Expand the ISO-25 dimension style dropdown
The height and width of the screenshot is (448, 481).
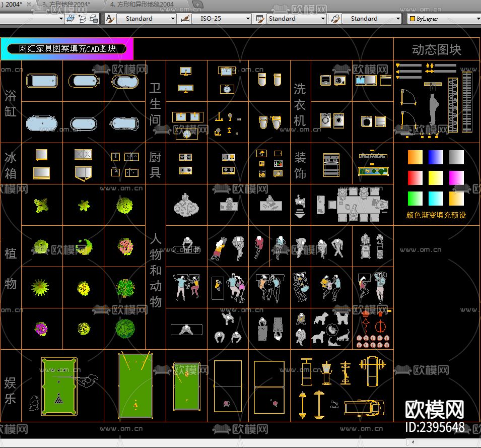tap(248, 19)
